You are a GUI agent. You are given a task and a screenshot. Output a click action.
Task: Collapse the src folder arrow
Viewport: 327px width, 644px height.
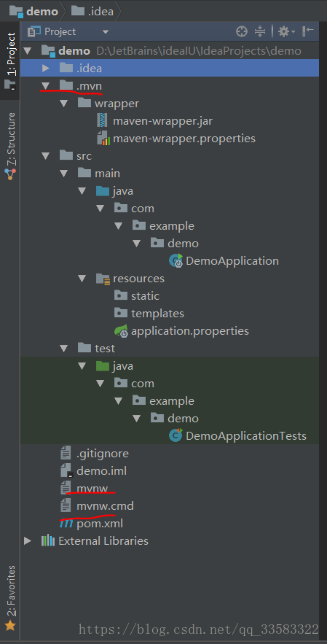click(x=46, y=156)
